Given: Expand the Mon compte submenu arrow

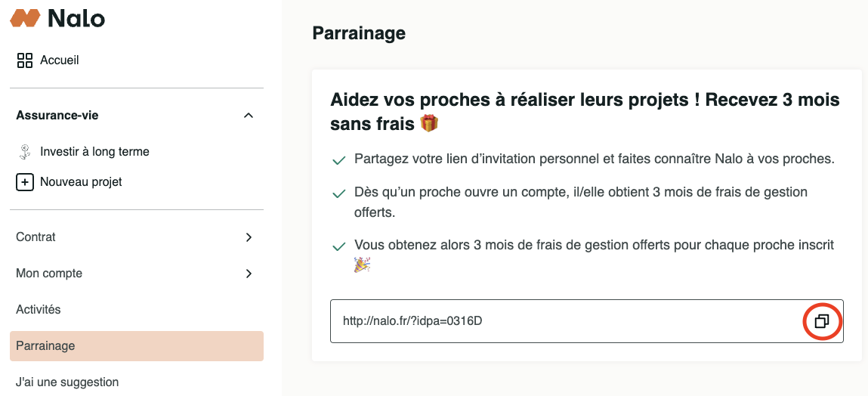Looking at the screenshot, I should [x=249, y=274].
